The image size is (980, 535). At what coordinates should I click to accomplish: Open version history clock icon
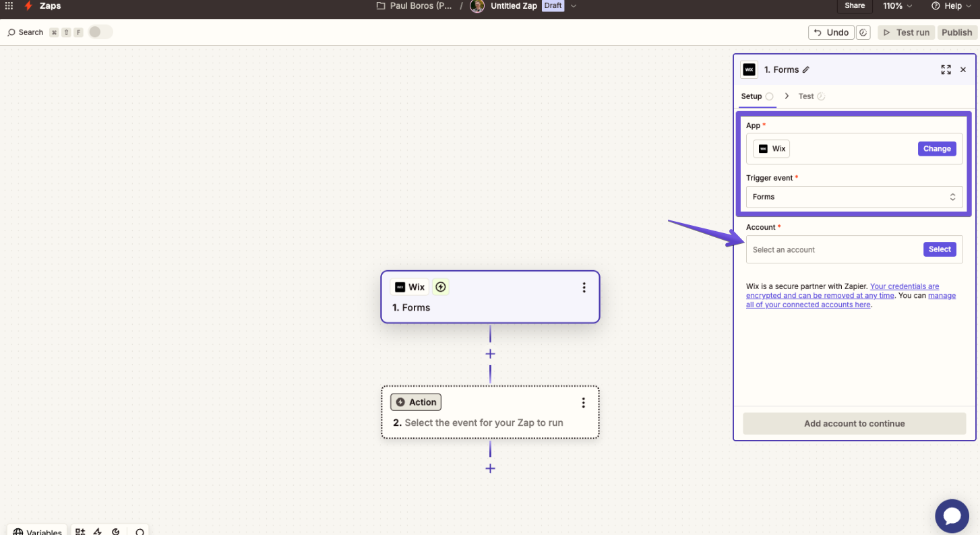[864, 32]
